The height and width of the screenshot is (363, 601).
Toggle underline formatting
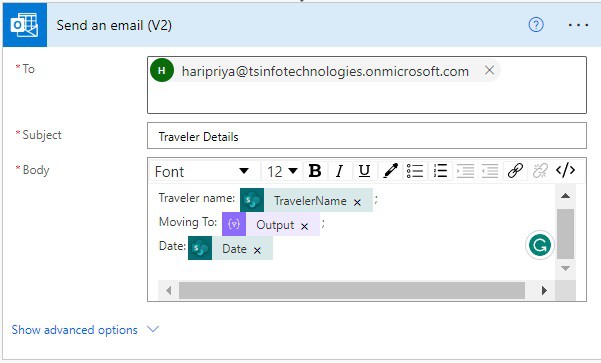click(364, 171)
